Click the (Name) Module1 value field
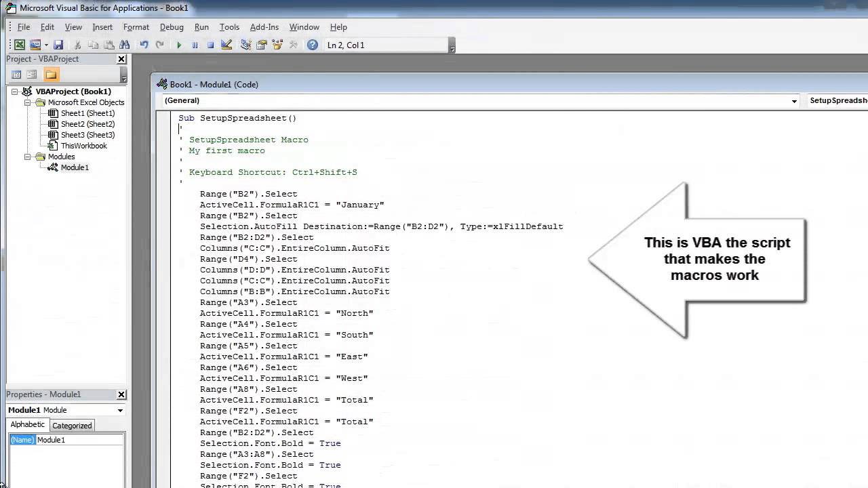The image size is (868, 488). coord(79,440)
